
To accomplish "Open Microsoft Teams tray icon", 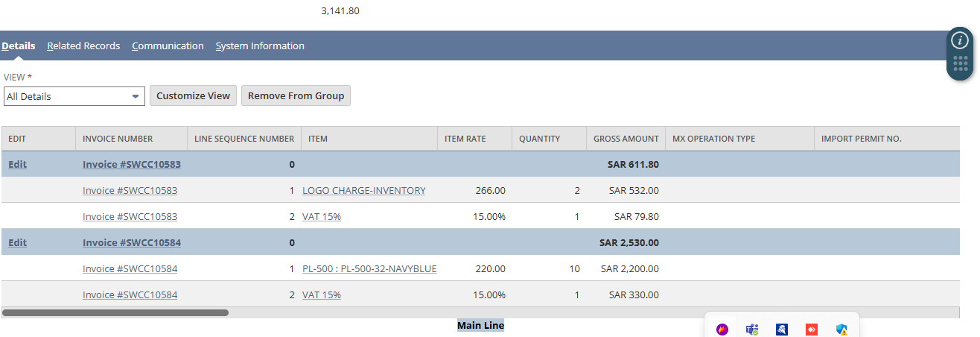I will click(752, 329).
